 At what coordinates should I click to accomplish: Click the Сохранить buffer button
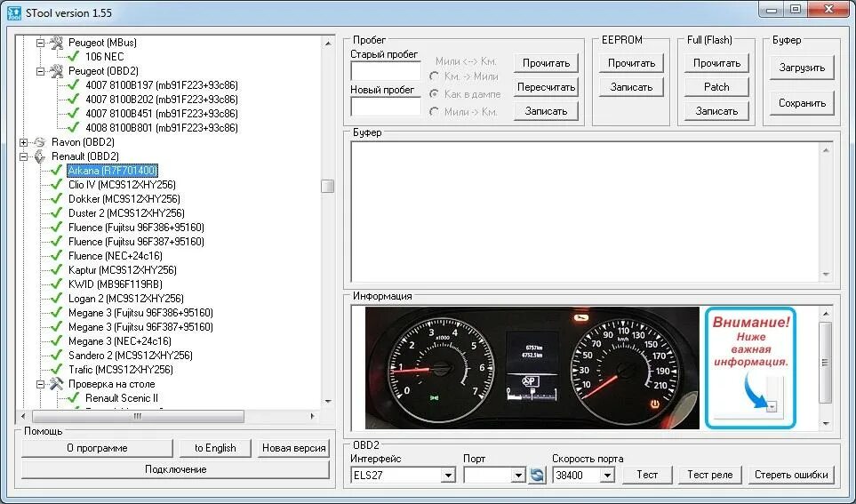coord(802,102)
